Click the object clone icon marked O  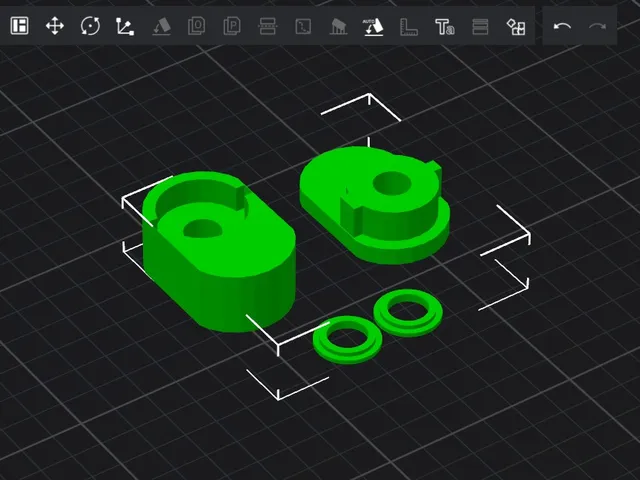(197, 27)
